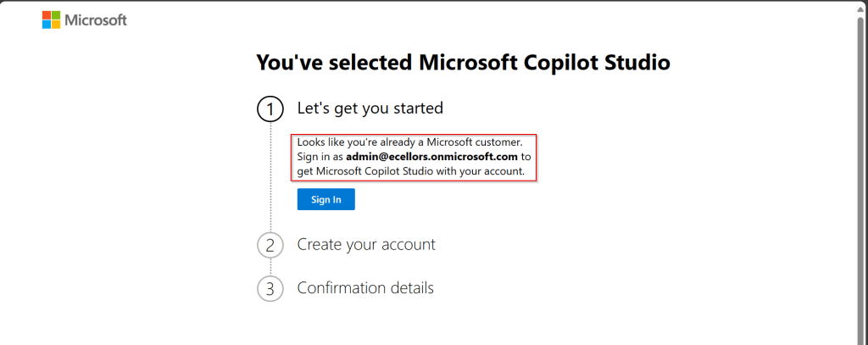Click the "You've selected Microsoft Copilot Studio" heading
This screenshot has width=868, height=345.
(x=463, y=63)
